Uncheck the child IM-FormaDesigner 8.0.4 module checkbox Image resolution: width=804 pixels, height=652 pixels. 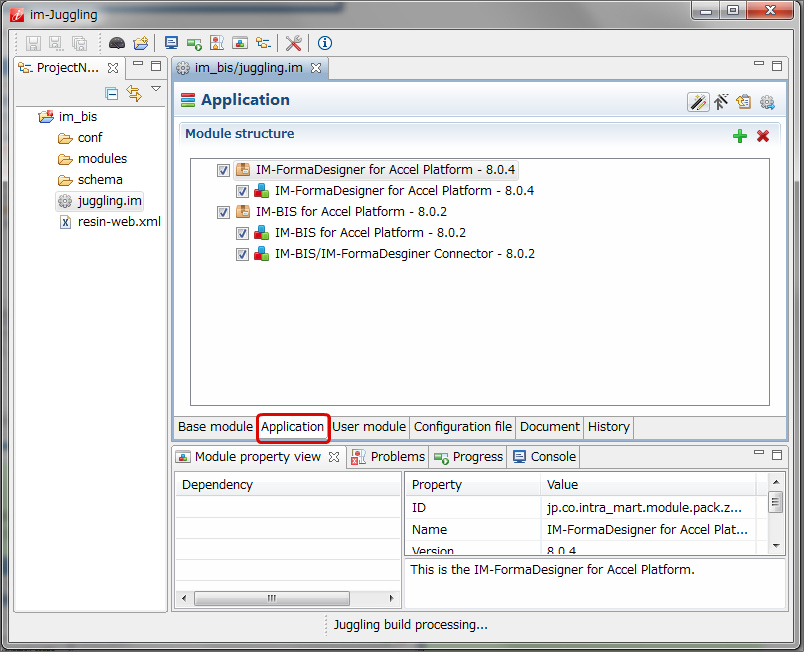click(x=242, y=191)
